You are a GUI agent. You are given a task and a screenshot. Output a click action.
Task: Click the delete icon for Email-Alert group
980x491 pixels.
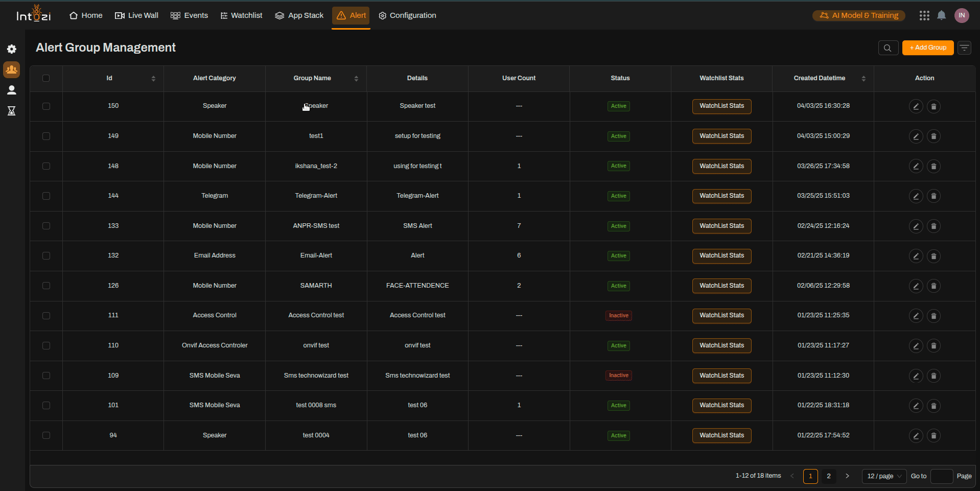934,256
